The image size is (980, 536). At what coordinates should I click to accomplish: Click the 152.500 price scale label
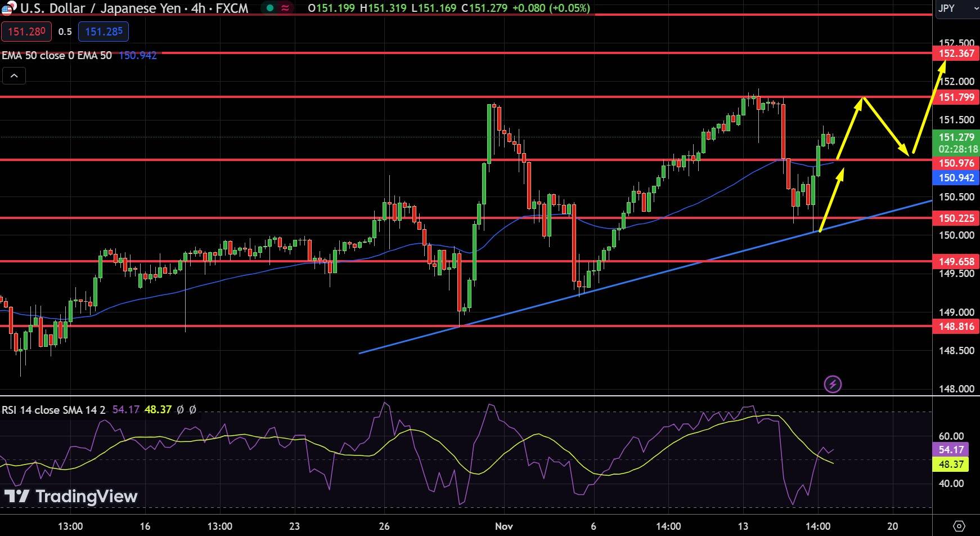(x=956, y=43)
